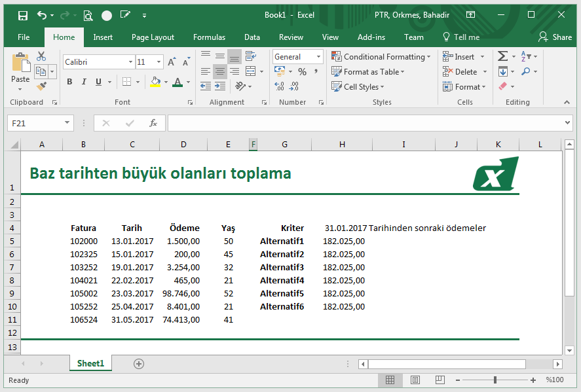Apply Percent Style number format
This screenshot has height=392, width=581.
click(303, 71)
